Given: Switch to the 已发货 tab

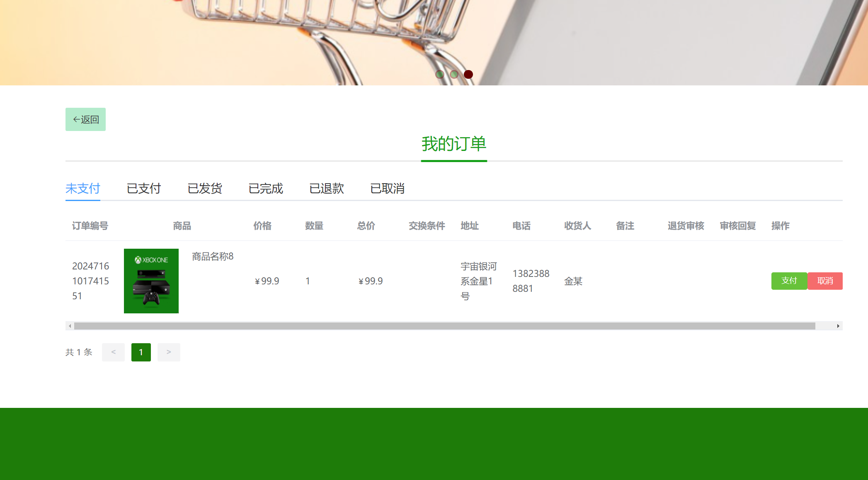Looking at the screenshot, I should pyautogui.click(x=205, y=189).
